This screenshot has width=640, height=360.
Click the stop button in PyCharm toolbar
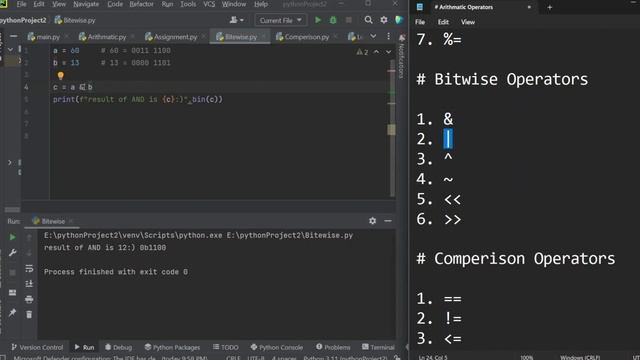point(349,20)
